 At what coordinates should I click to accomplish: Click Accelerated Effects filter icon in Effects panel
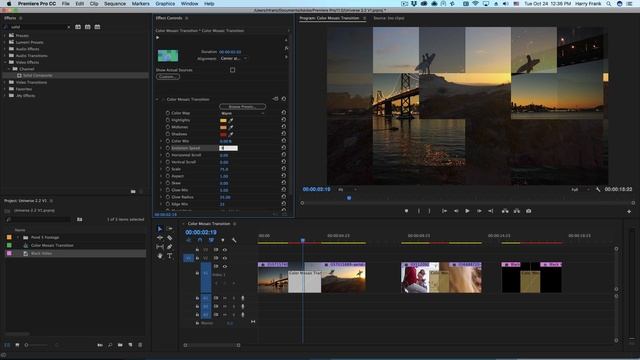pos(78,27)
